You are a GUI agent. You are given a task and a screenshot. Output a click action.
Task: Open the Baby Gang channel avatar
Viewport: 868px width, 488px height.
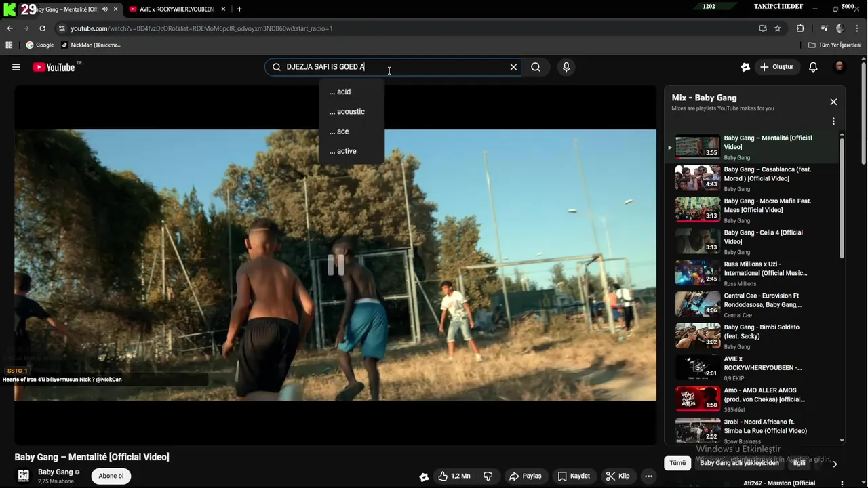[24, 476]
